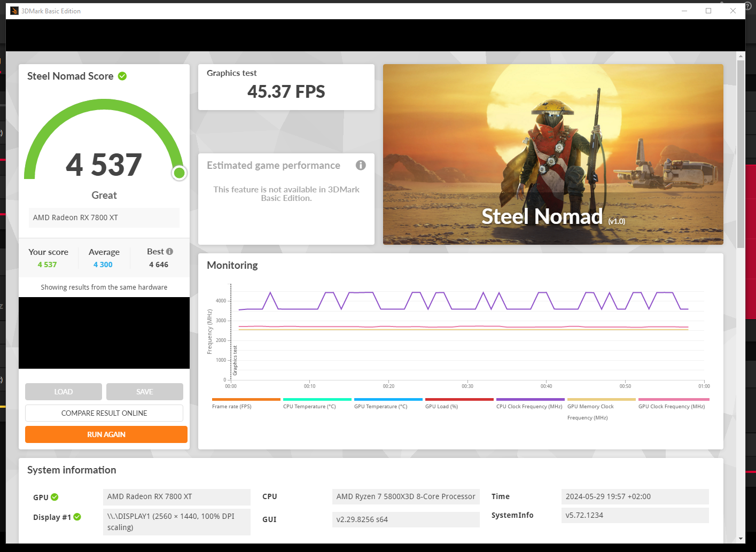Viewport: 756px width, 552px height.
Task: Click the 3DMark logo in title bar
Action: point(14,11)
